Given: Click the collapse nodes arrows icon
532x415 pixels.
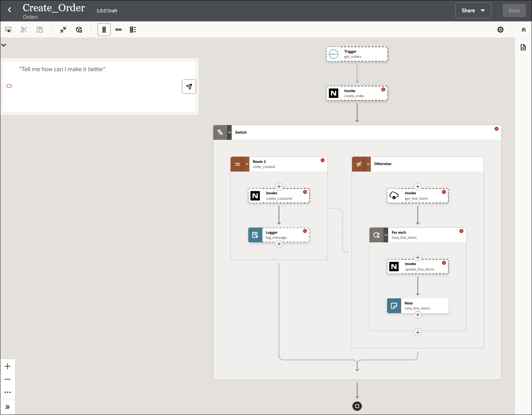Looking at the screenshot, I should (63, 29).
